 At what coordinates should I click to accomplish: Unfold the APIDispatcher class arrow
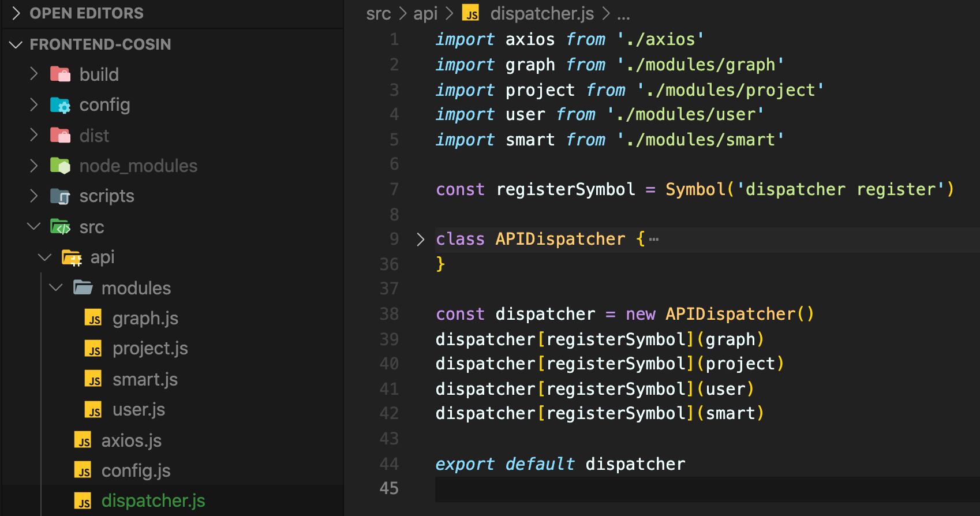click(421, 239)
